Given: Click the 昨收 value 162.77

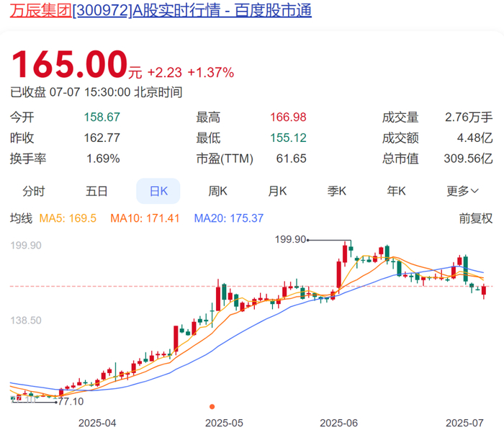Looking at the screenshot, I should pyautogui.click(x=102, y=138).
